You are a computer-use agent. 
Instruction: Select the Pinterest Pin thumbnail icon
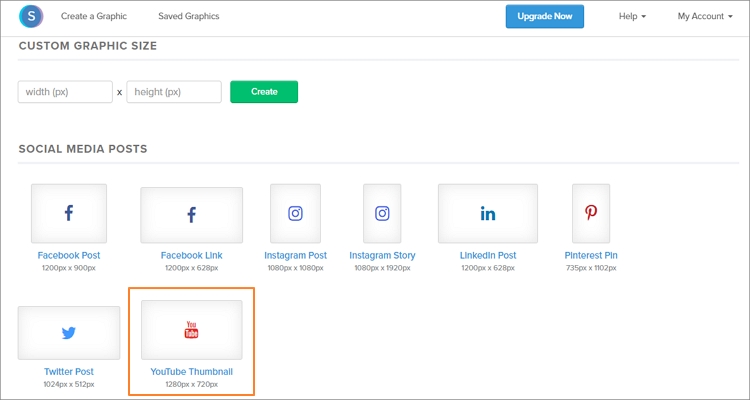pos(591,213)
